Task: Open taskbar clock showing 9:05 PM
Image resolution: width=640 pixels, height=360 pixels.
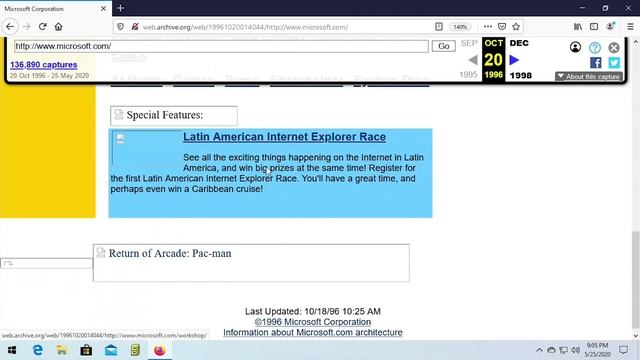Action: 597,350
